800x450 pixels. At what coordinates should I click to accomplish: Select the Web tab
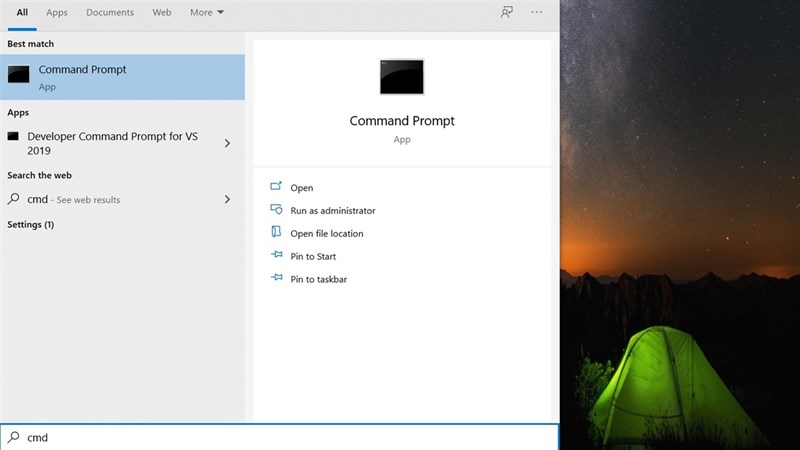[x=161, y=12]
